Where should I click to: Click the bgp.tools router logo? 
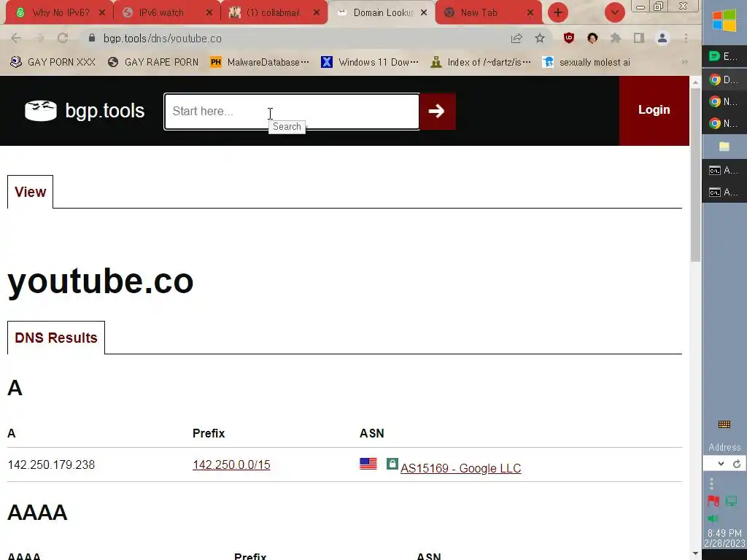click(41, 111)
